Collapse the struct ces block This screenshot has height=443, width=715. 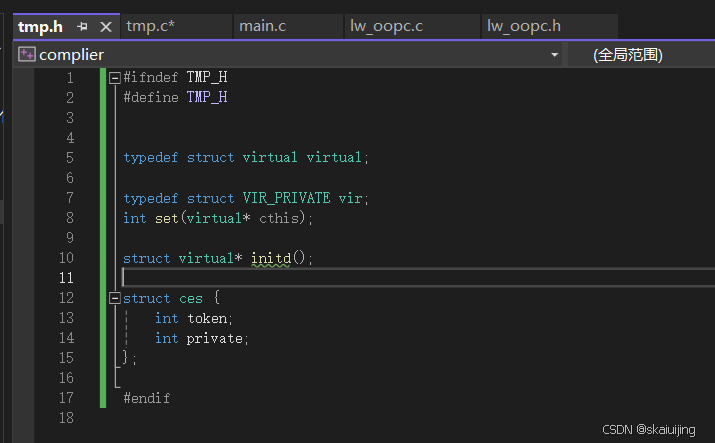click(x=115, y=298)
